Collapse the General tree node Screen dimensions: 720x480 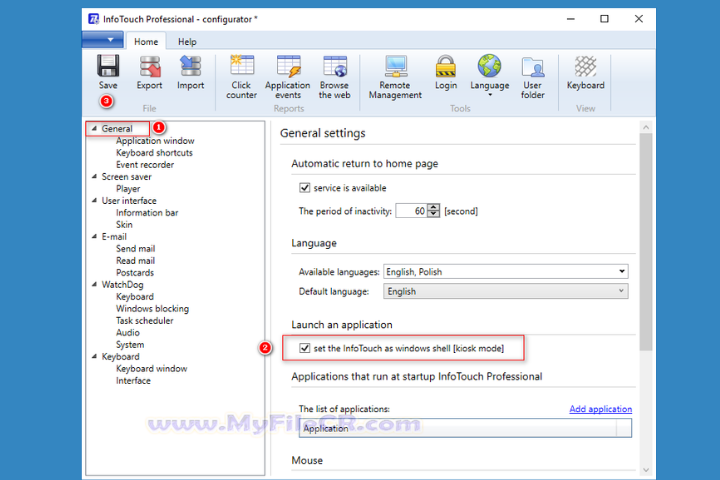click(x=94, y=129)
